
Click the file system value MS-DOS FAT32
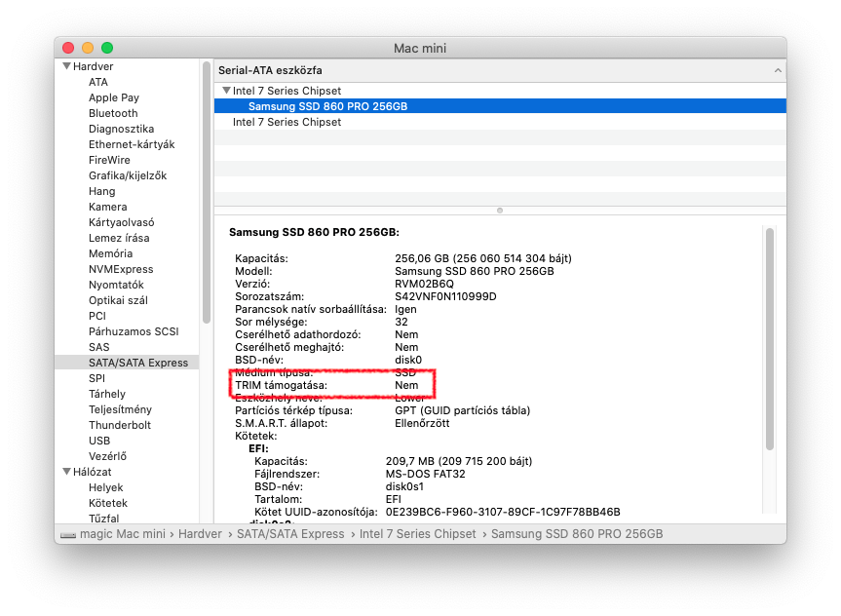(x=425, y=474)
